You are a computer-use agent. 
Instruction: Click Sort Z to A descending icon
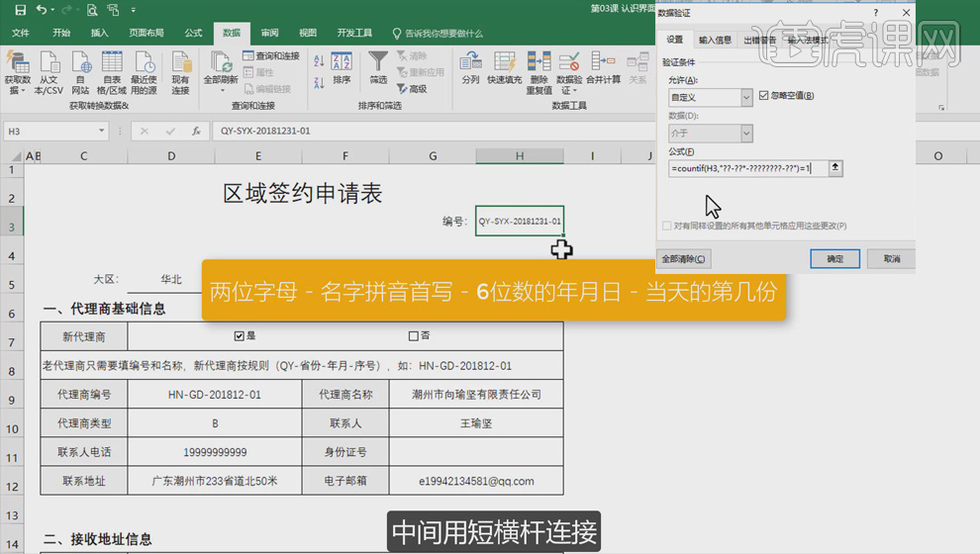tap(319, 82)
